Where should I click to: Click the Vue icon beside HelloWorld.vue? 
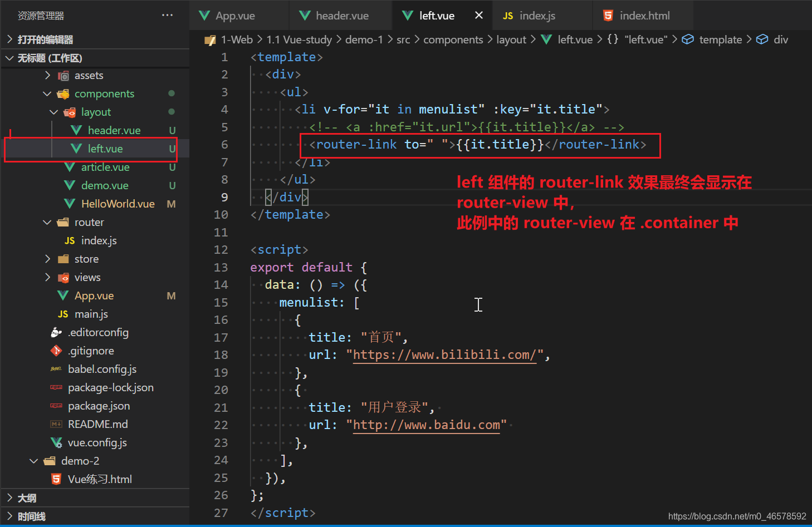(x=70, y=204)
